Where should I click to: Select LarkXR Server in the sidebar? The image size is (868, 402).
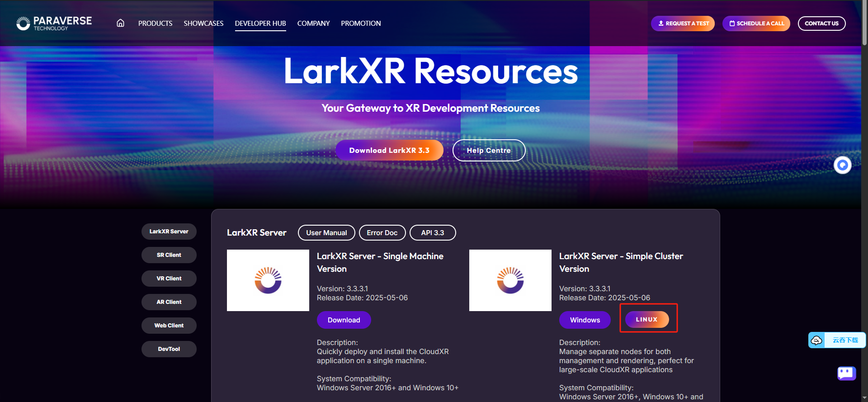point(169,232)
